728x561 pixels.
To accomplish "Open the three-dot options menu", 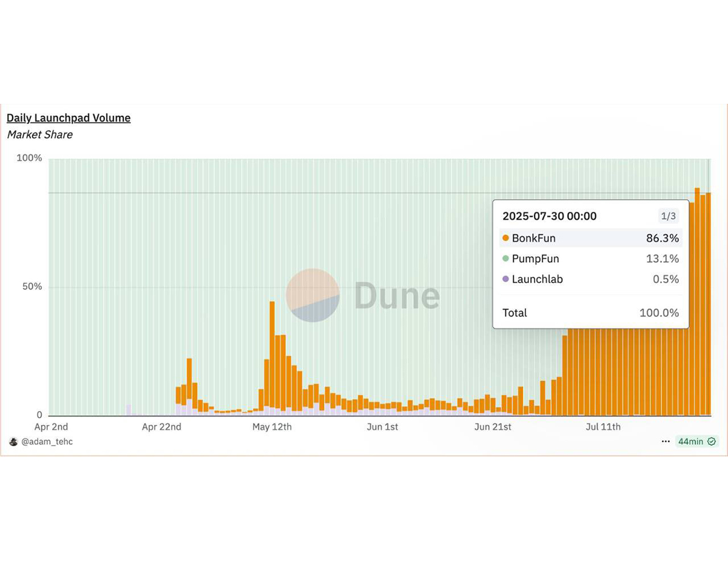I will [666, 441].
